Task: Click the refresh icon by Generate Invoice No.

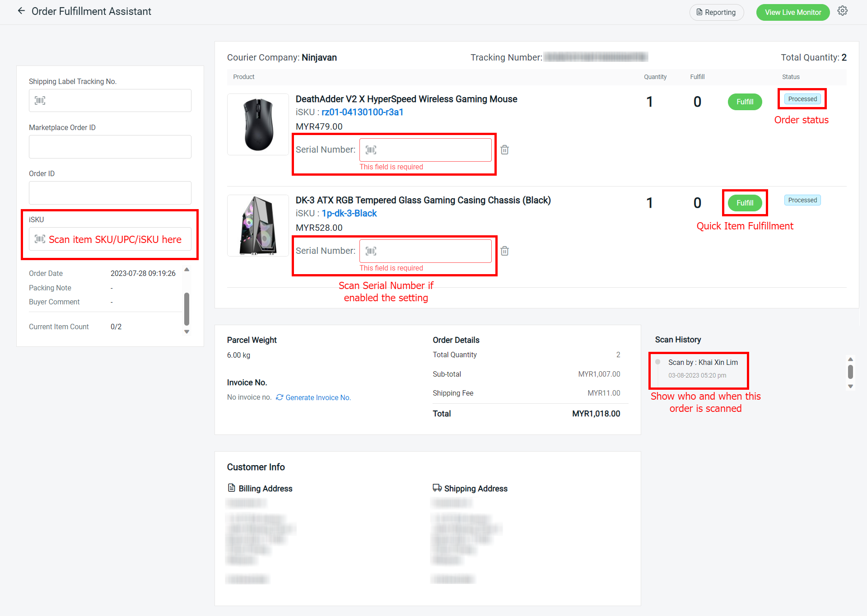Action: 280,397
